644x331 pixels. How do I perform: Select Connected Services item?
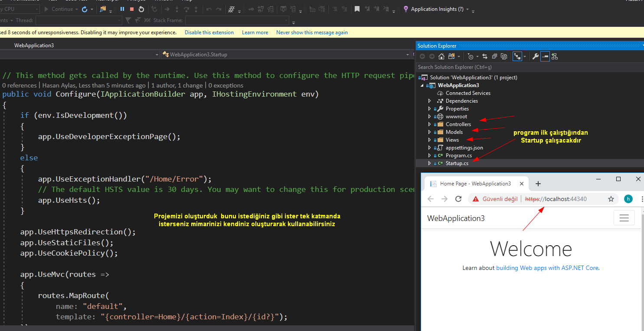[468, 93]
